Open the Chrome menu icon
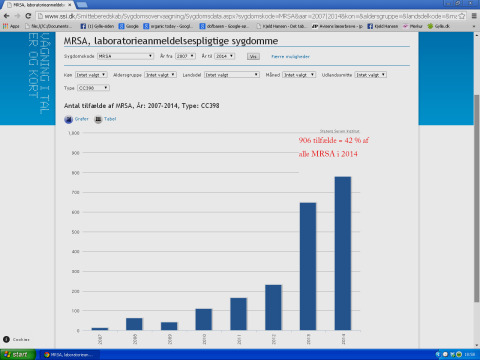Image resolution: width=480 pixels, height=360 pixels. point(474,16)
